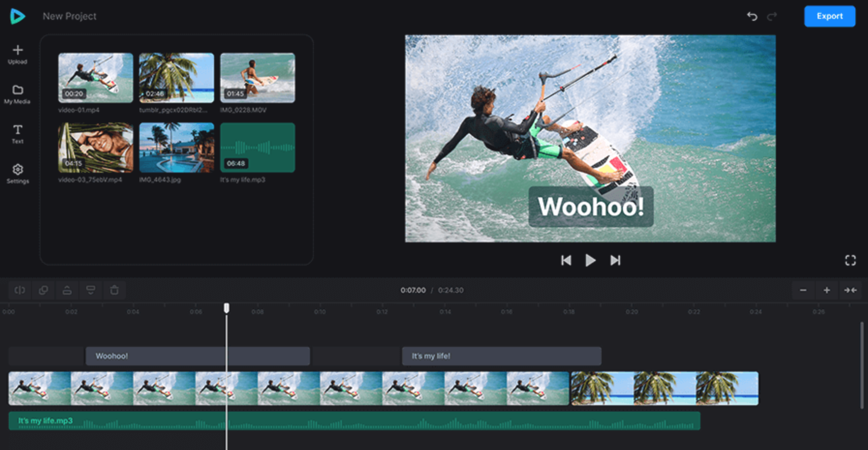
Task: Select the video-01.mp4 thumbnail
Action: tap(95, 78)
